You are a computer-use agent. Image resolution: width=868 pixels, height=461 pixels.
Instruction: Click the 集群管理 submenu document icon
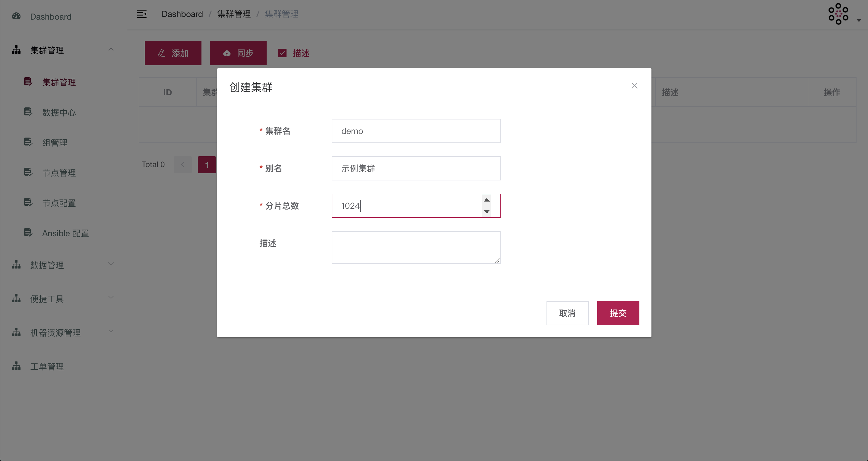28,81
